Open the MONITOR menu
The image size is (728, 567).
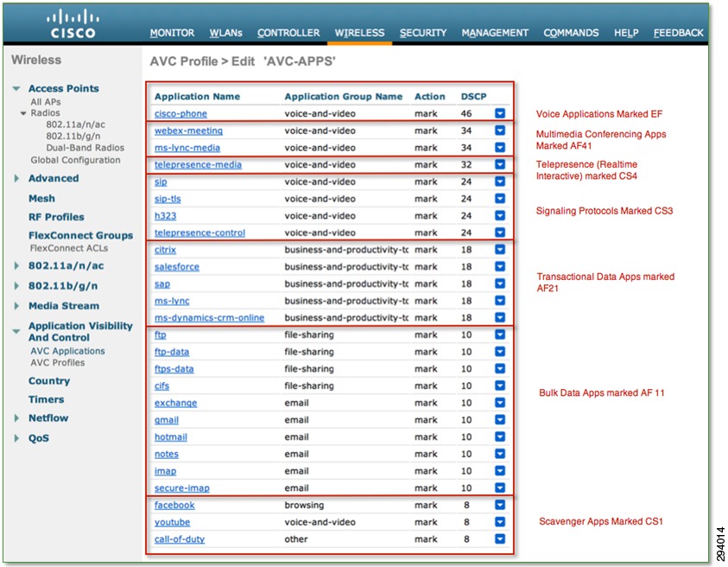172,33
